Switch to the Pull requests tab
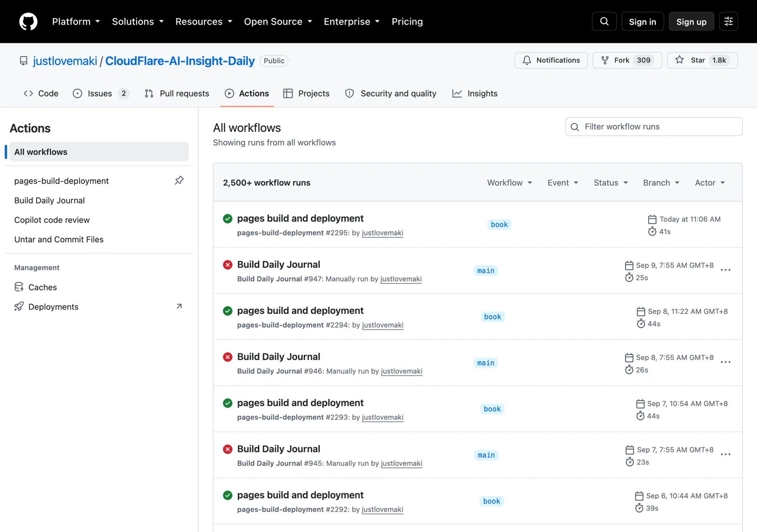 177,94
